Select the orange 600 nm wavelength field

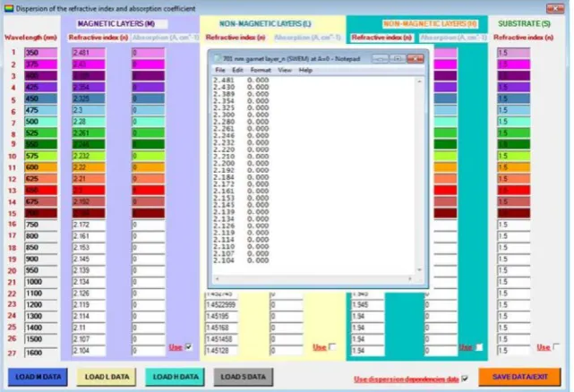coord(41,167)
